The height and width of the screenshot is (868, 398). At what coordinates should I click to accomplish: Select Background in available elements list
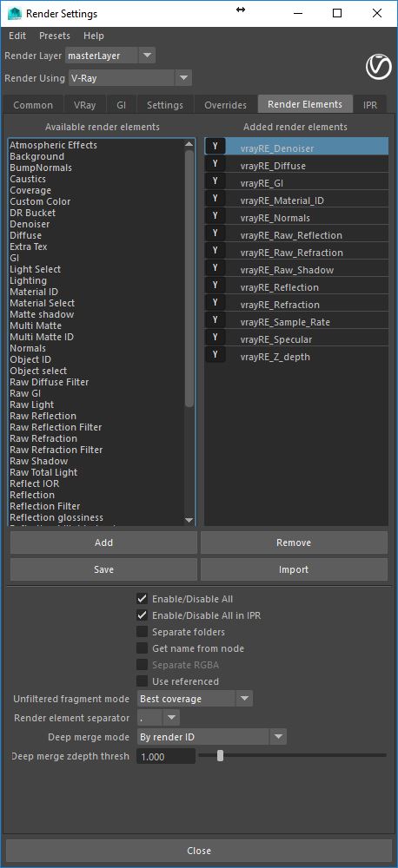coord(36,156)
